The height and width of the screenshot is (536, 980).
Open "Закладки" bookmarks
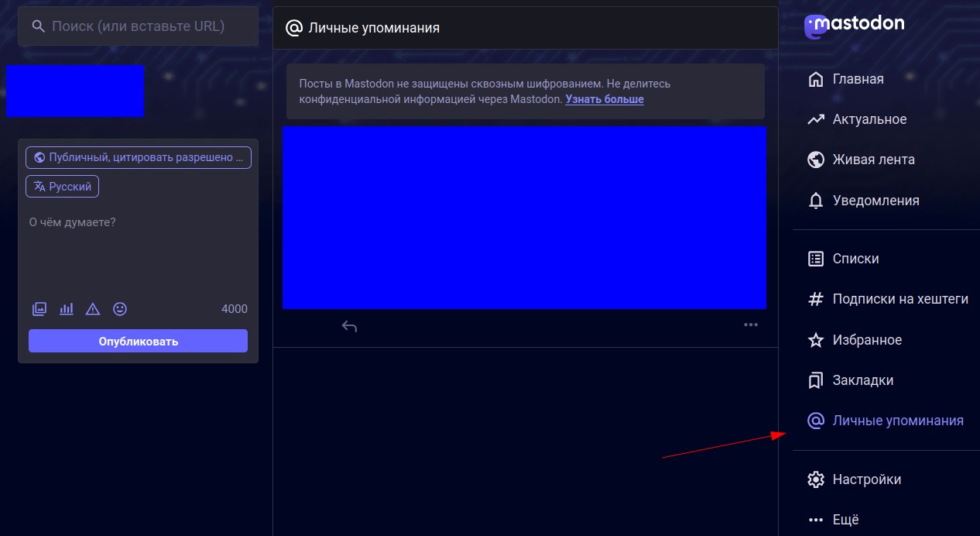[x=862, y=380]
